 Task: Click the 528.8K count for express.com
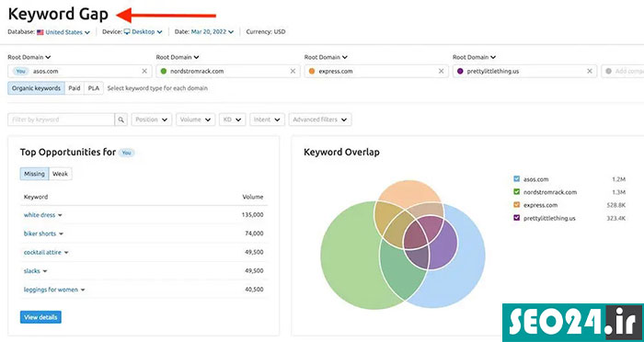click(615, 205)
